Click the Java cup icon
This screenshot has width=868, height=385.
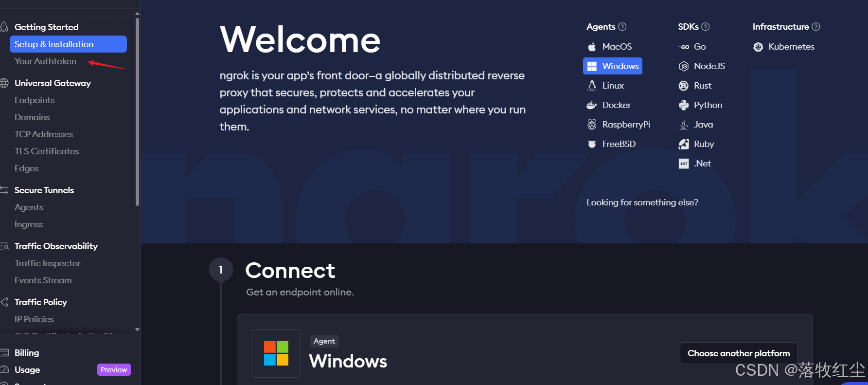click(x=684, y=125)
